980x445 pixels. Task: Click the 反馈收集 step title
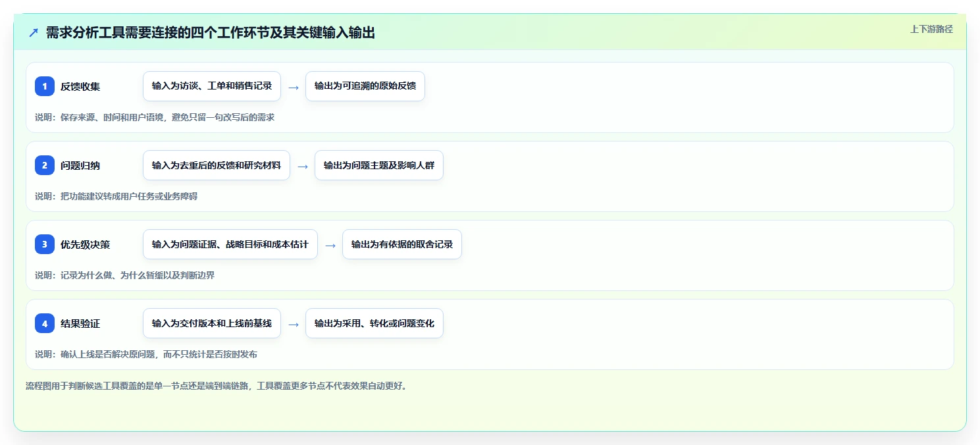tap(80, 86)
